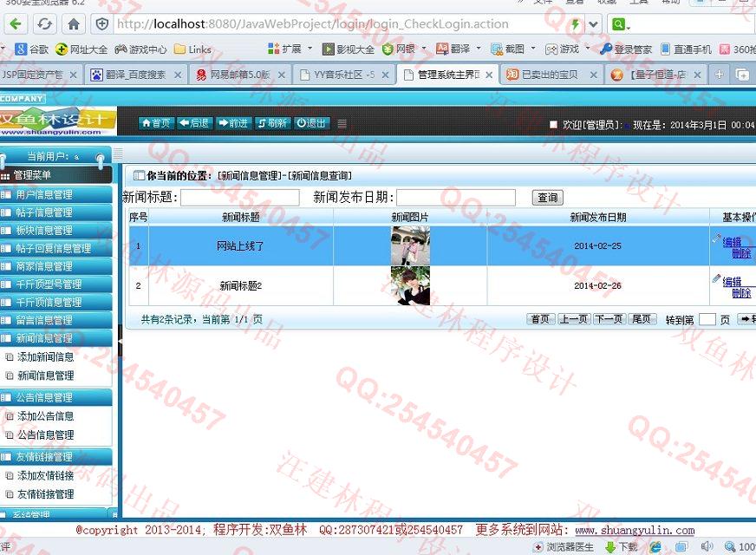Click the 首页 navigation button in header
756x555 pixels.
156,123
